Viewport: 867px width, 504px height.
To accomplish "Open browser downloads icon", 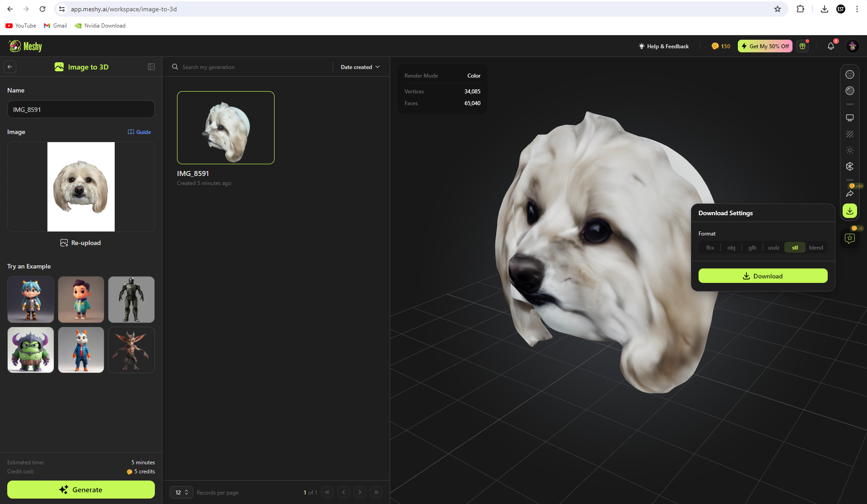I will [x=825, y=9].
